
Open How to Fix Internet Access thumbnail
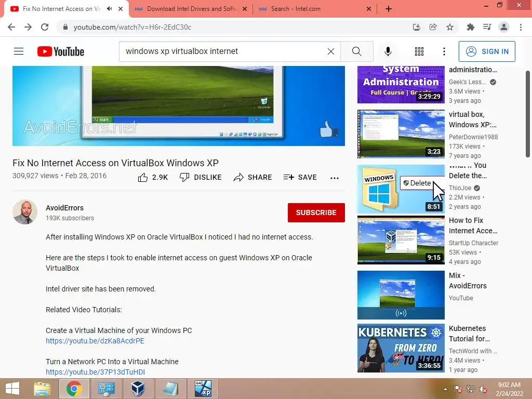[401, 240]
